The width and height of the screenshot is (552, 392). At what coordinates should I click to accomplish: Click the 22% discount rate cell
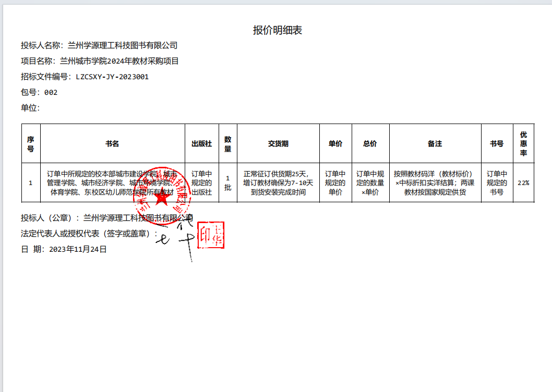(523, 183)
